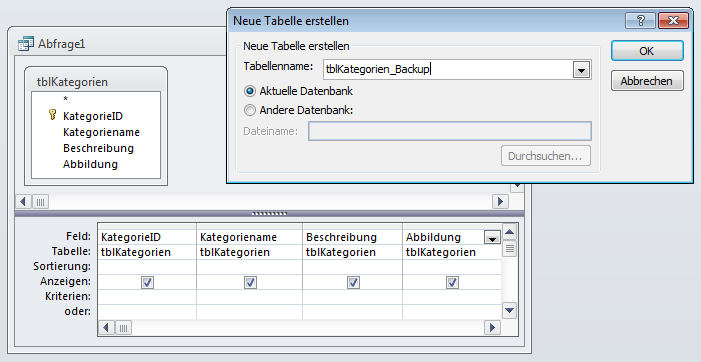Close the Neue Tabelle erstellen dialog

[x=672, y=21]
